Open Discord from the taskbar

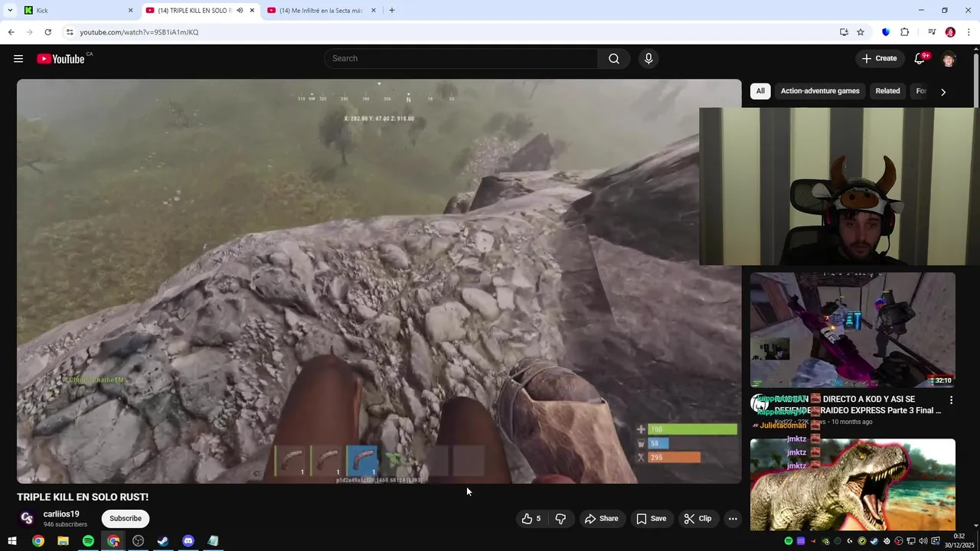(x=188, y=541)
